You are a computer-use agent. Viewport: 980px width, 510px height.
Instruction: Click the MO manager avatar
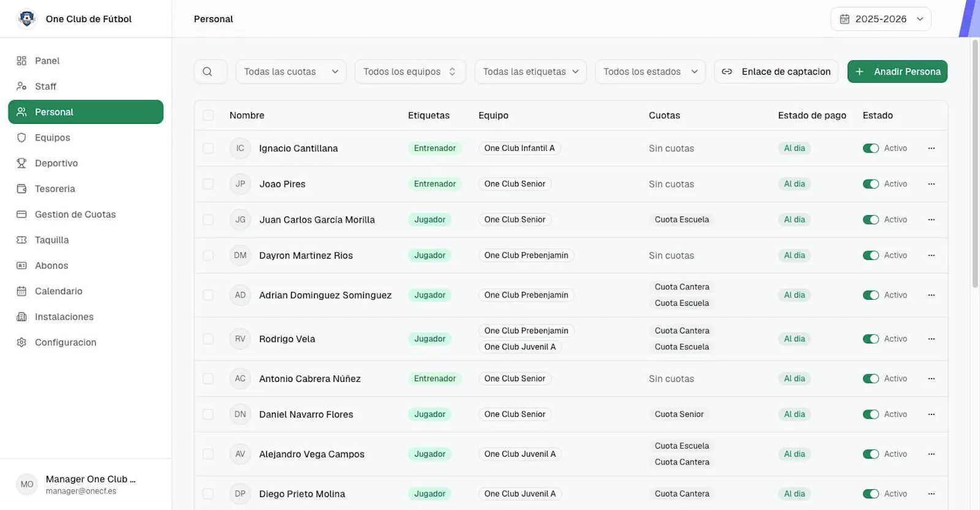pos(27,484)
